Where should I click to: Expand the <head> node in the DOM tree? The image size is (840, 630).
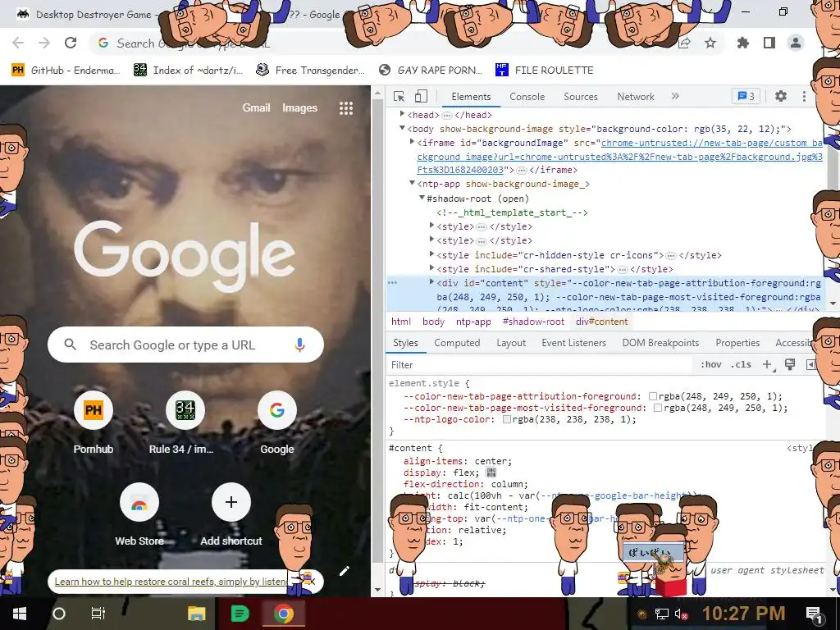click(402, 114)
